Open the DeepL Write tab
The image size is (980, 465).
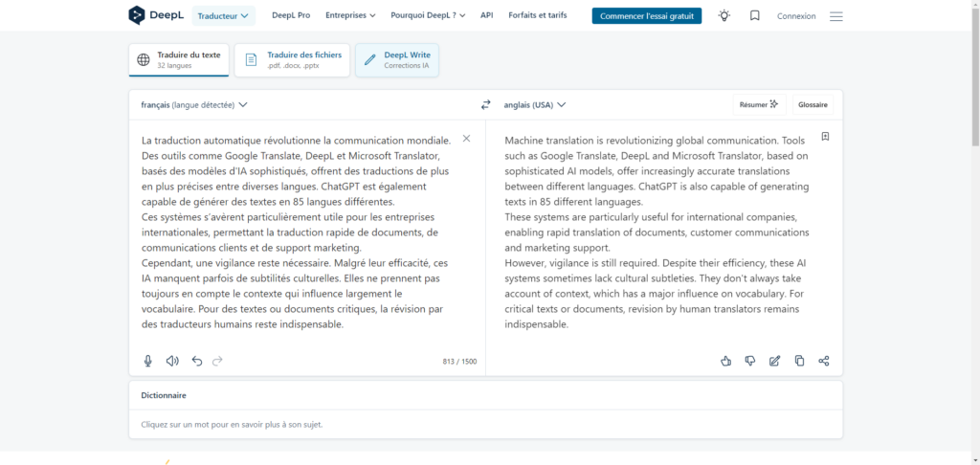point(397,60)
